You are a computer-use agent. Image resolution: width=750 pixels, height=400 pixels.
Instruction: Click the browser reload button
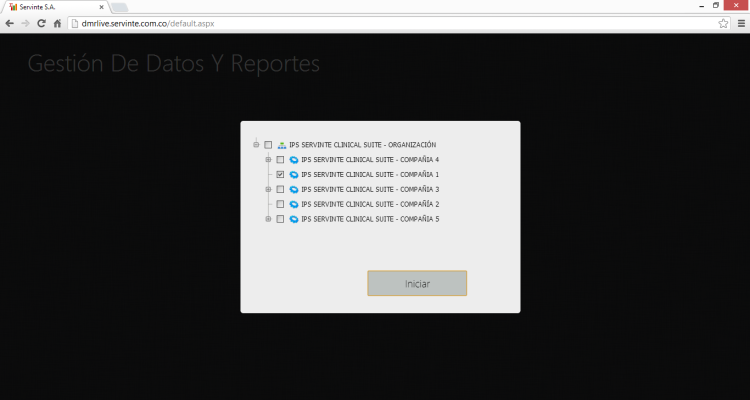pos(42,23)
